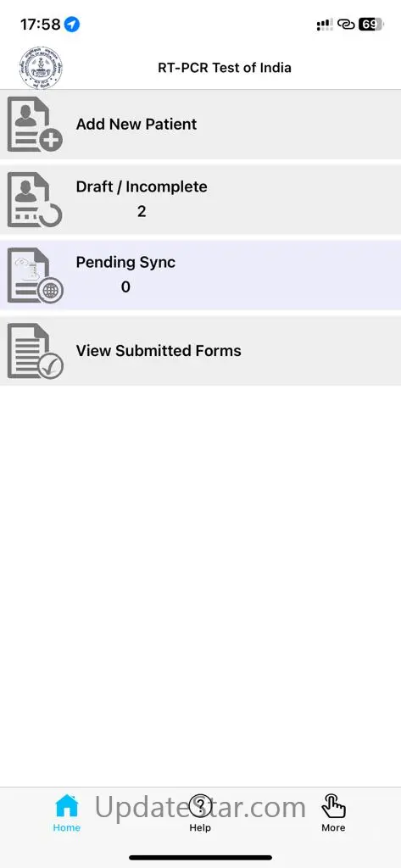Screen dimensions: 401x868
Task: Tap the battery indicator in status bar
Action: click(371, 25)
